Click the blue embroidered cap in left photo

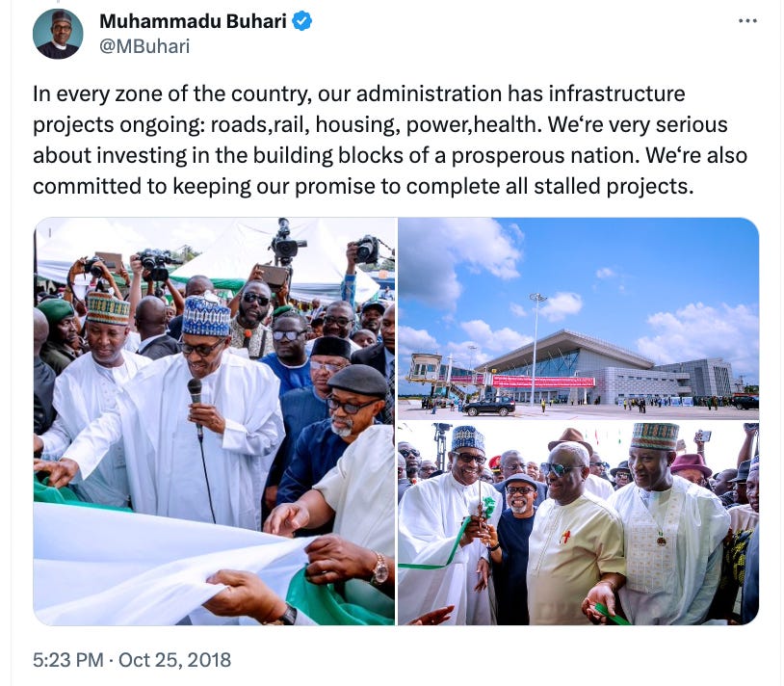point(205,316)
